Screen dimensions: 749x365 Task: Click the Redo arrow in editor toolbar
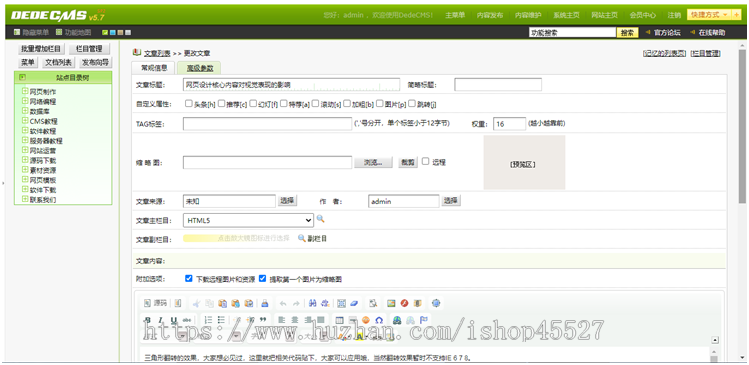coord(296,303)
